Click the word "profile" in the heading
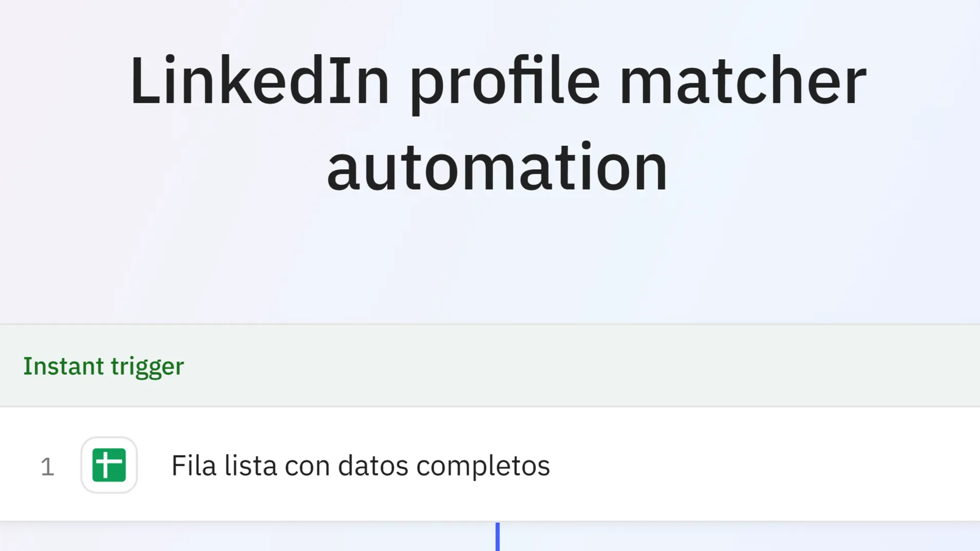 pyautogui.click(x=504, y=81)
